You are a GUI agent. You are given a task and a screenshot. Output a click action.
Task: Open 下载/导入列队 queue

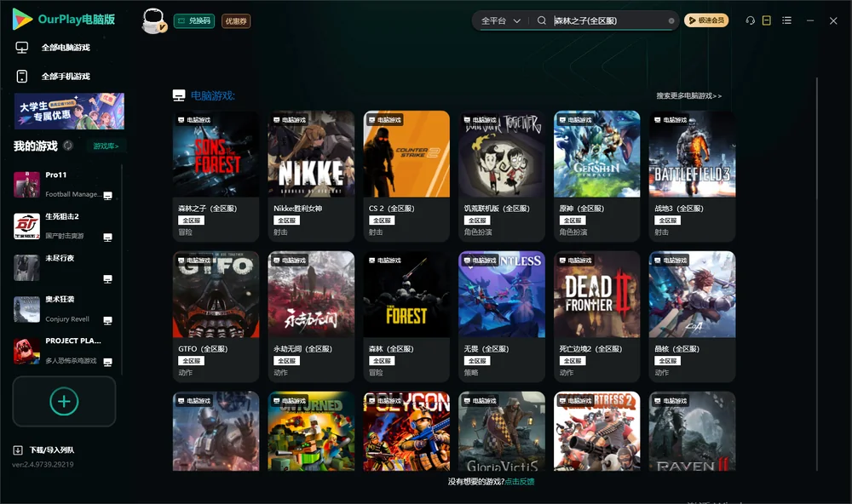[x=52, y=450]
